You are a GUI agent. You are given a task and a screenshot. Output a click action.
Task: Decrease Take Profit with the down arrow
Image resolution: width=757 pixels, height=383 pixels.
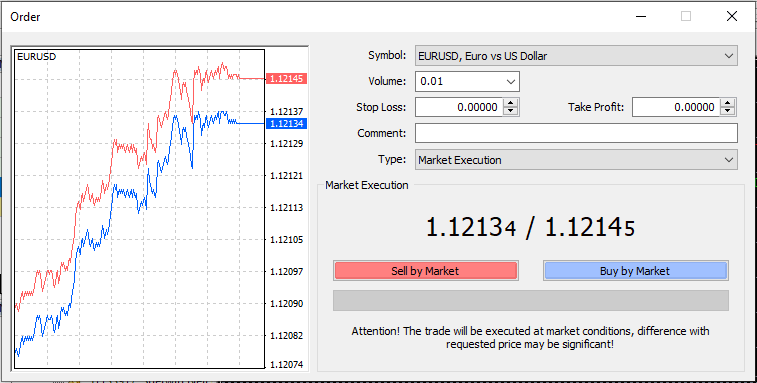pos(728,111)
